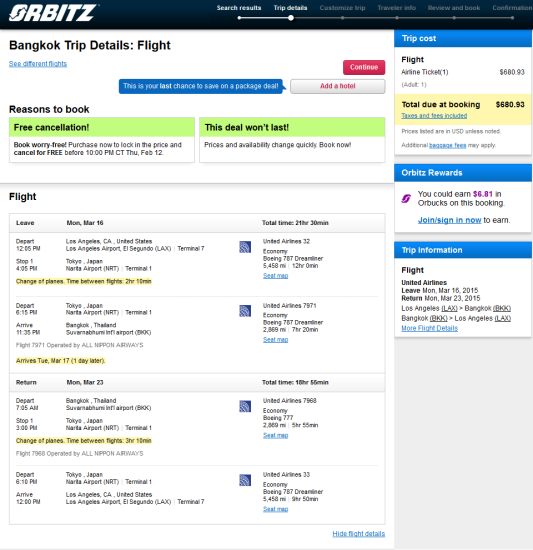This screenshot has height=550, width=533.
Task: Click United Airlines logo for flight 32
Action: click(x=245, y=247)
